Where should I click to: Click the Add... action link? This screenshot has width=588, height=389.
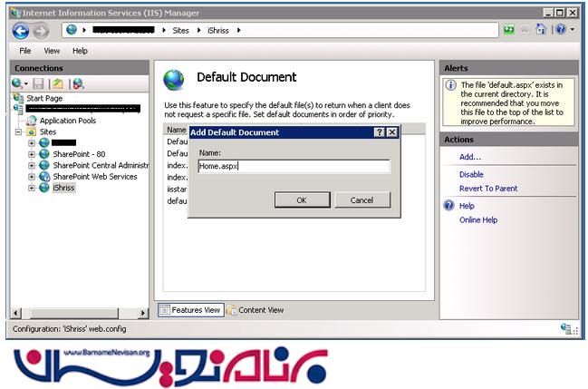pyautogui.click(x=470, y=157)
